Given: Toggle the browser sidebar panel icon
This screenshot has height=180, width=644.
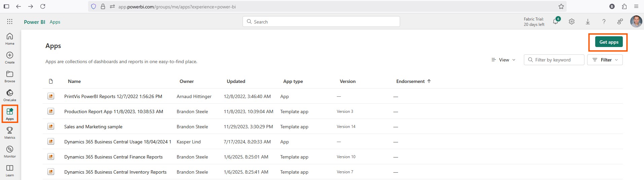Looking at the screenshot, I should 6,6.
